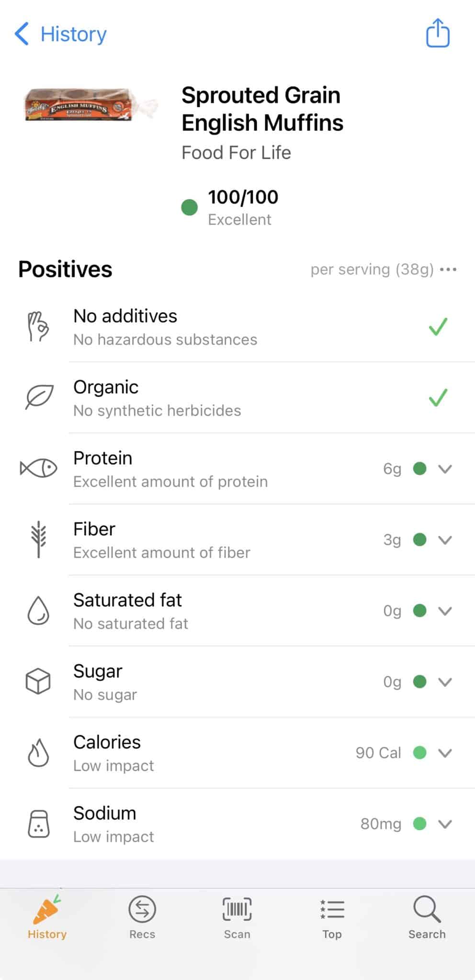
Task: Expand the Sodium row chevron
Action: [445, 824]
